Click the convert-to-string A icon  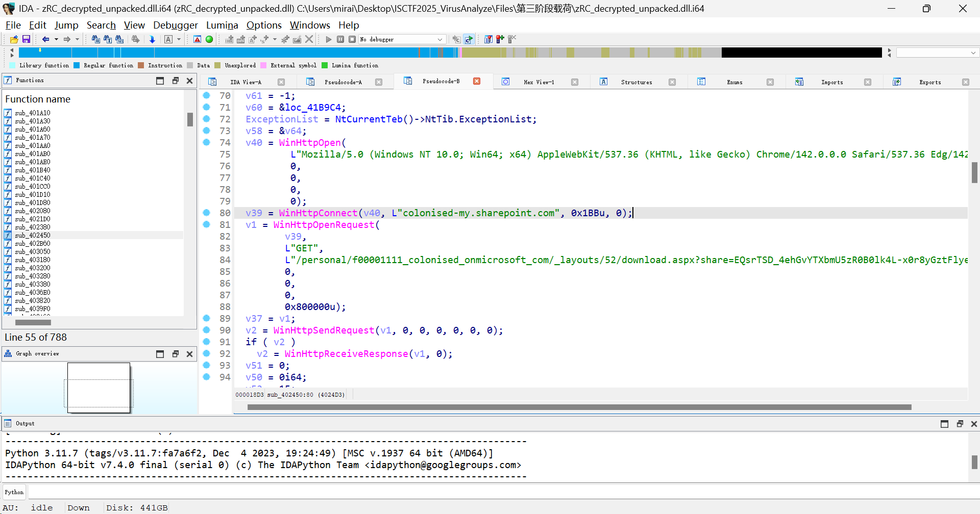pos(253,39)
